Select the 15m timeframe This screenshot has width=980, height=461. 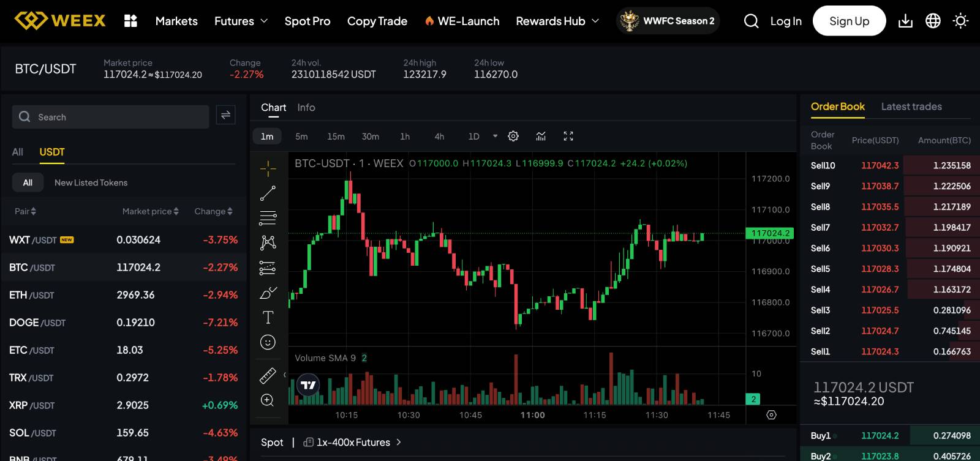[336, 137]
